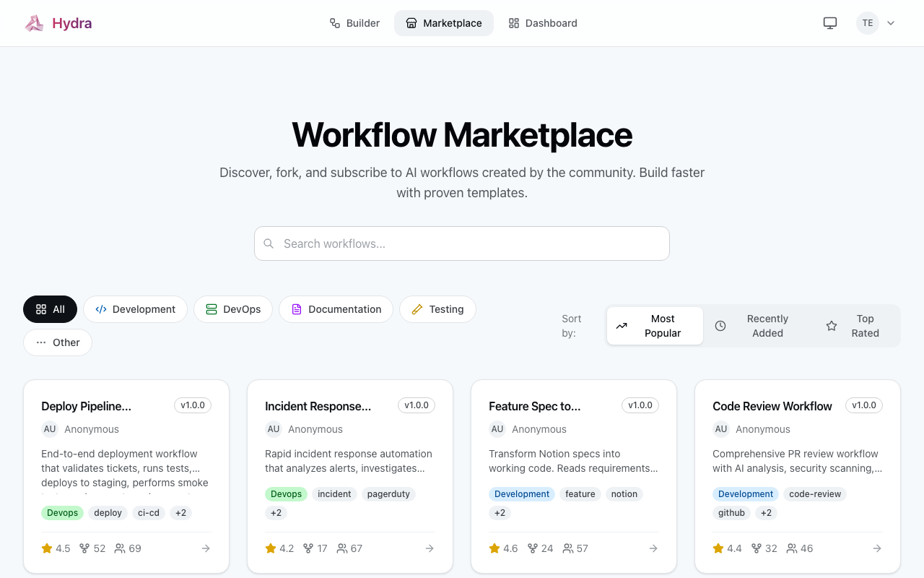Viewport: 924px width, 578px height.
Task: Click the monitor display icon near the avatar
Action: click(x=829, y=22)
